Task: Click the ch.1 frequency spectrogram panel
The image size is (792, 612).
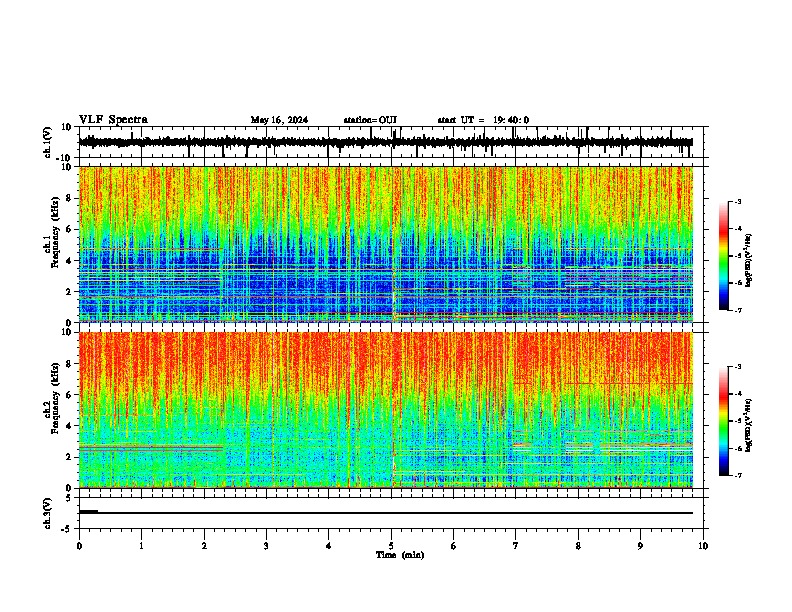Action: click(x=386, y=244)
